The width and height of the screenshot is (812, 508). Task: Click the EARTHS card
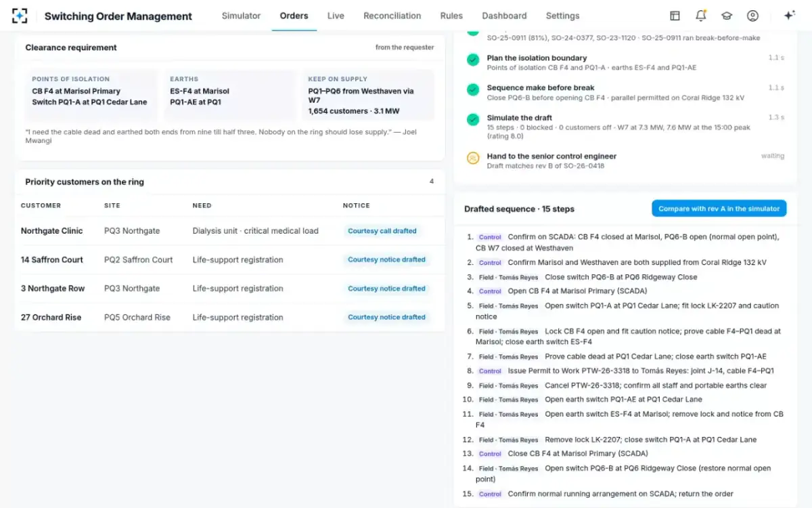(x=230, y=95)
